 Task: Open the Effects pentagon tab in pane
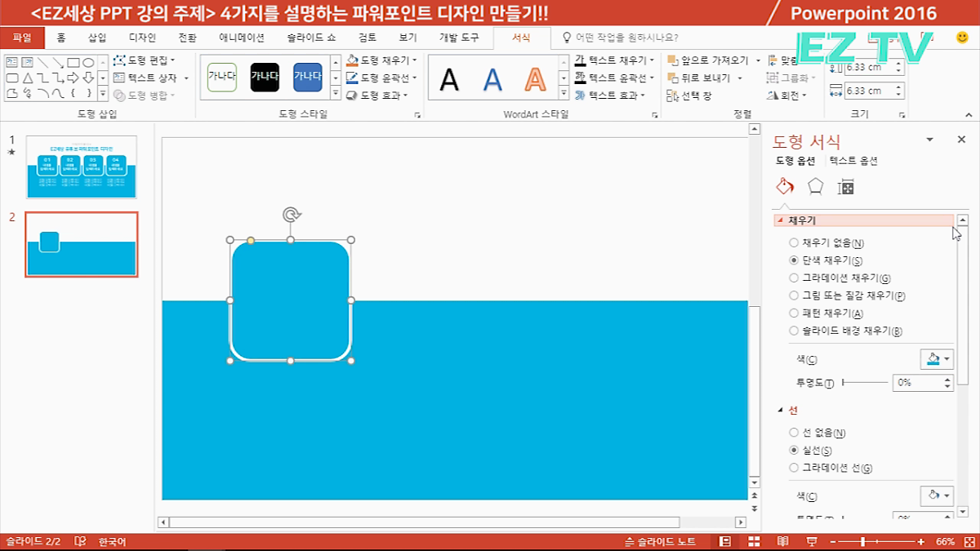pos(815,187)
